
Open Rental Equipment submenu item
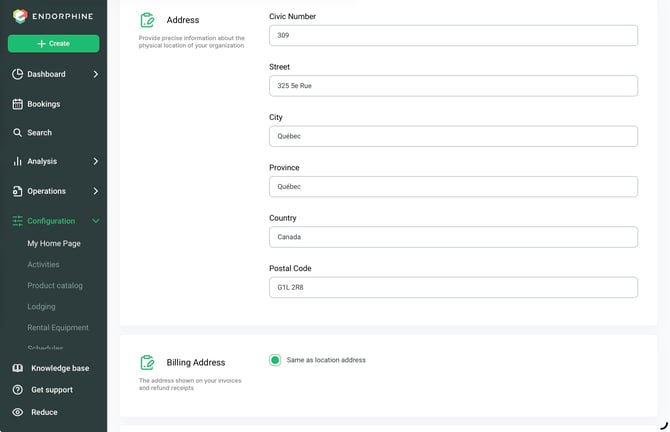[58, 328]
